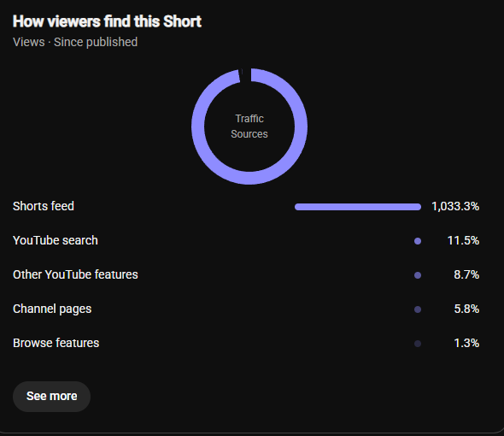Click the YouTube search dot indicator
Image resolution: width=504 pixels, height=436 pixels.
(x=418, y=241)
